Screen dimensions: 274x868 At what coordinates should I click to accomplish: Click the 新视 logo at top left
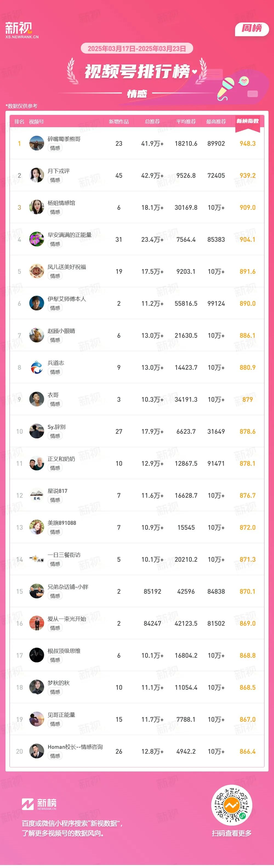22,30
